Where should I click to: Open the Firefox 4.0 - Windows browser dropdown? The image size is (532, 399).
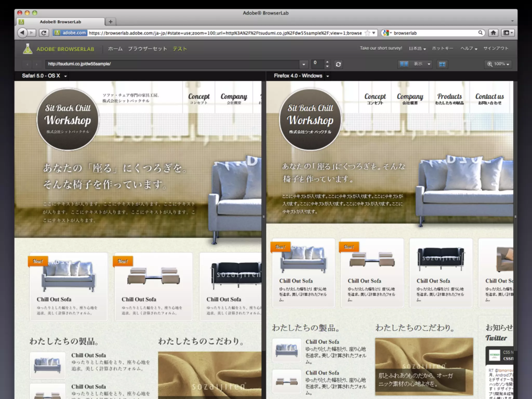[328, 76]
